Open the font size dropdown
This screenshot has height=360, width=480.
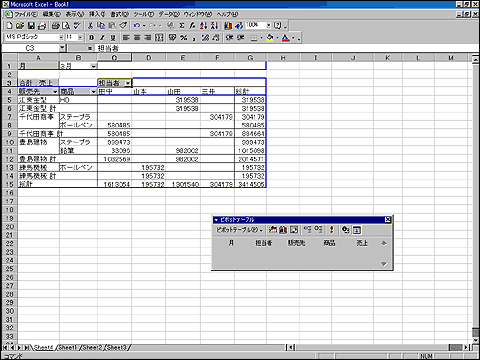(x=80, y=37)
